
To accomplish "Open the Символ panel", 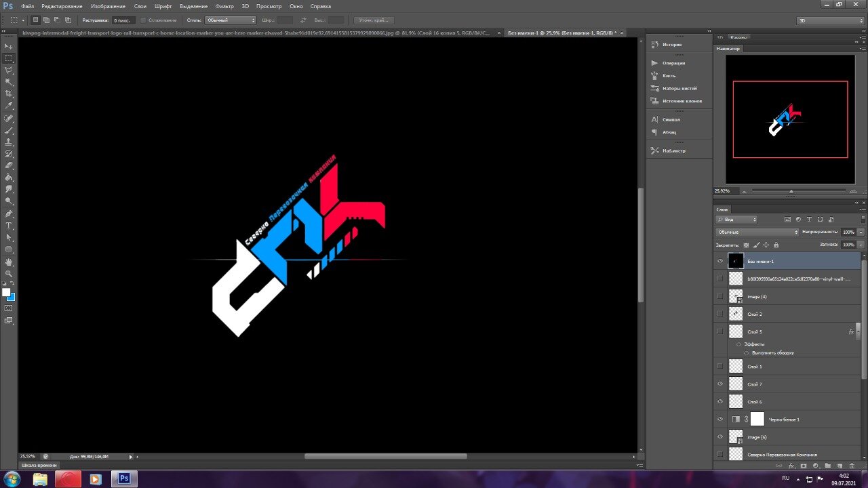I will 671,119.
